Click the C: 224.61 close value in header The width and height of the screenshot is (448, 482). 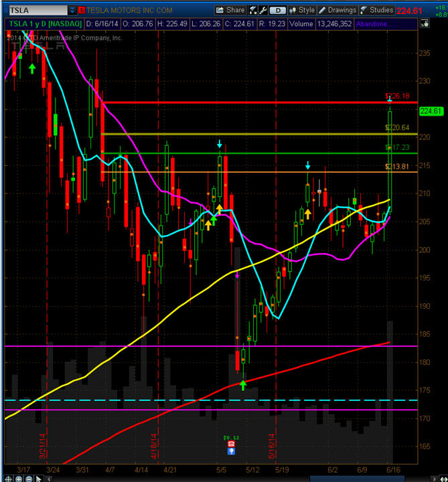pos(240,23)
